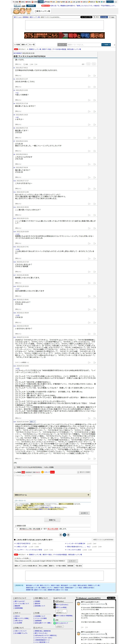Click このスレを友達に教える button
Image resolution: width=129 pixels, height=644 pixels.
pos(30,566)
